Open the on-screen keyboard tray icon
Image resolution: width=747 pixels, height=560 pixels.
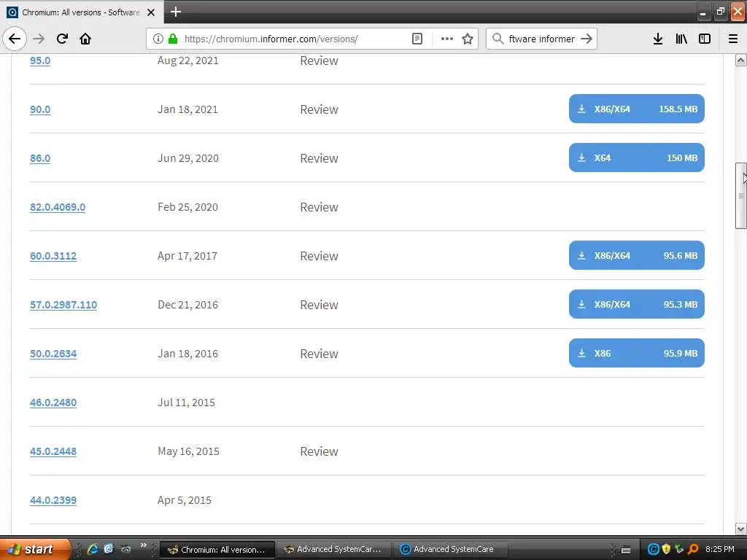coord(626,550)
